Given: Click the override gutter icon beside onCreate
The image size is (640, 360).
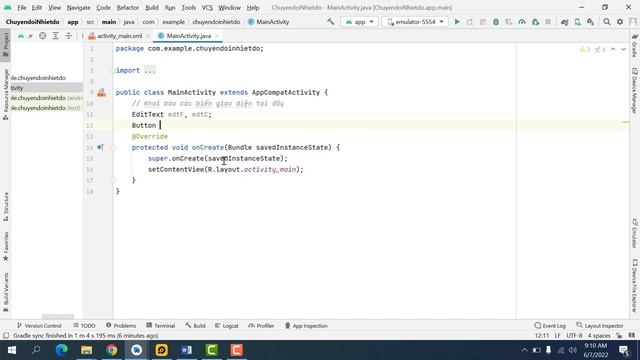Looking at the screenshot, I should point(100,147).
